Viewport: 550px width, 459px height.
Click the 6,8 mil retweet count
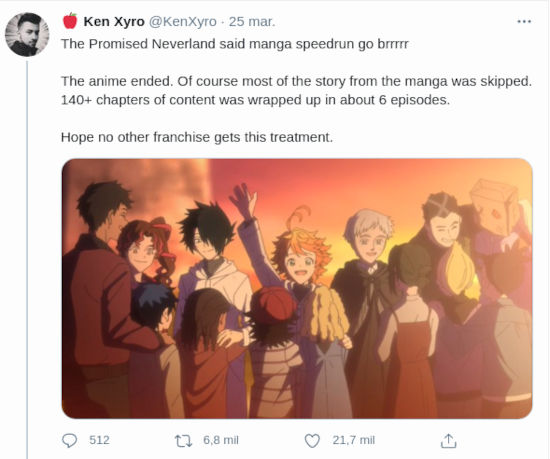point(221,440)
